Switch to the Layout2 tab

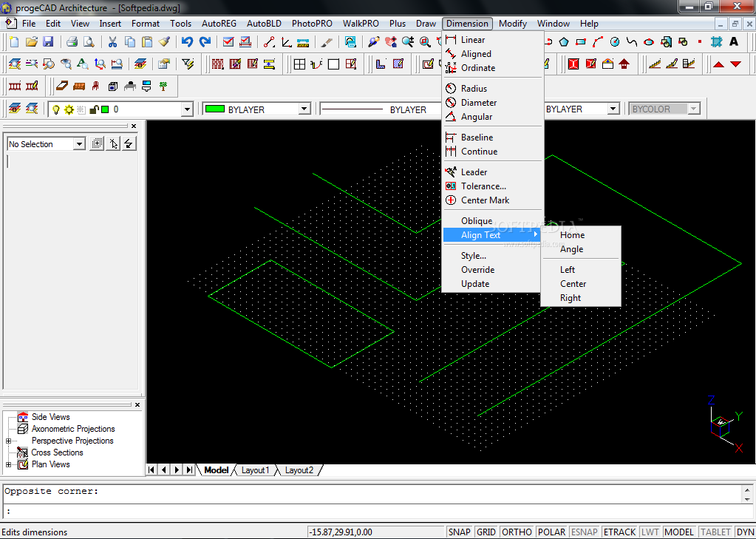[x=299, y=470]
